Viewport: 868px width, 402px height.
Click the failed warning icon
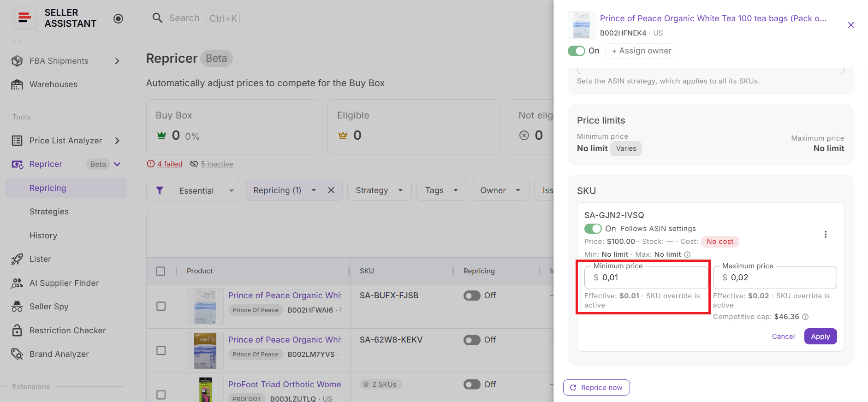pyautogui.click(x=151, y=164)
